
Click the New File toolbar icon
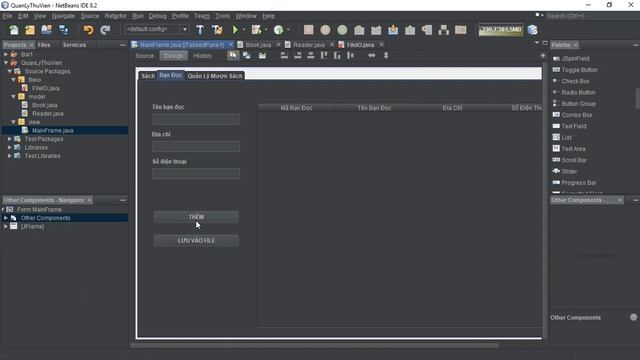pos(14,30)
